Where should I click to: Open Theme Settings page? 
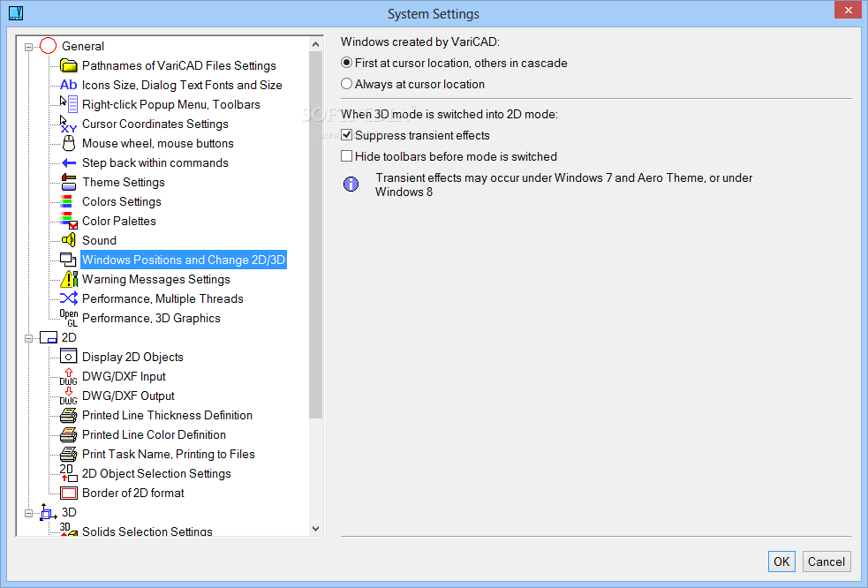coord(124,182)
